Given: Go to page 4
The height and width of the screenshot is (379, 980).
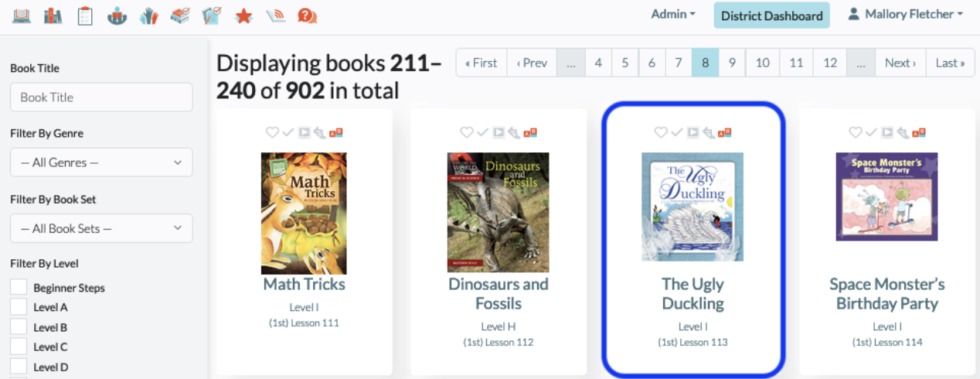Looking at the screenshot, I should tap(598, 63).
